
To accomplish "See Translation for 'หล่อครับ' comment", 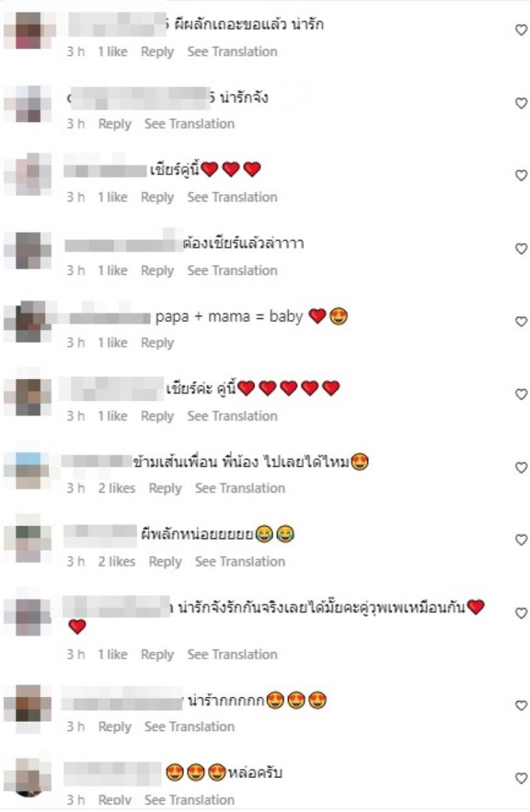I will coord(189,799).
